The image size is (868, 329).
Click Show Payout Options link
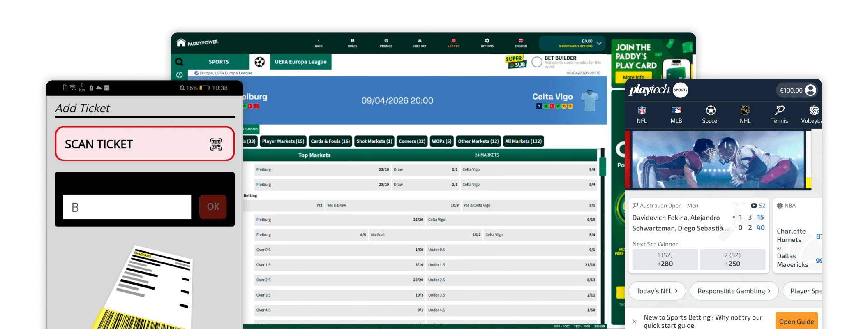575,46
